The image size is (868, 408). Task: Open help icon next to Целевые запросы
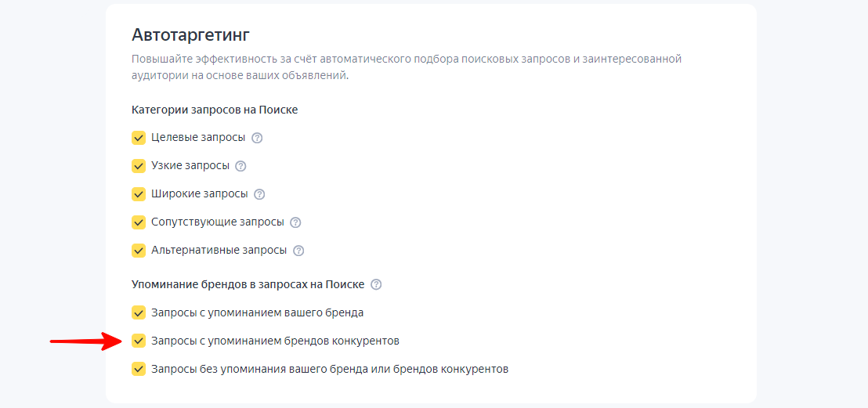pyautogui.click(x=257, y=138)
